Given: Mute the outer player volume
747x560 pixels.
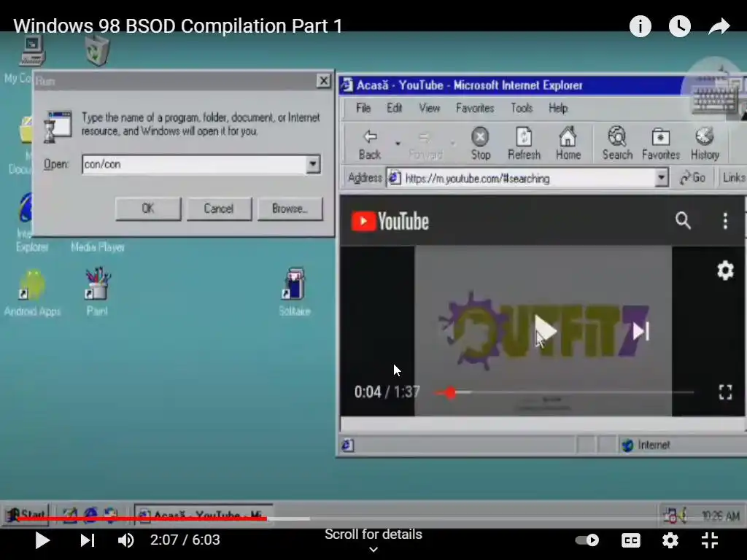Looking at the screenshot, I should tap(125, 540).
